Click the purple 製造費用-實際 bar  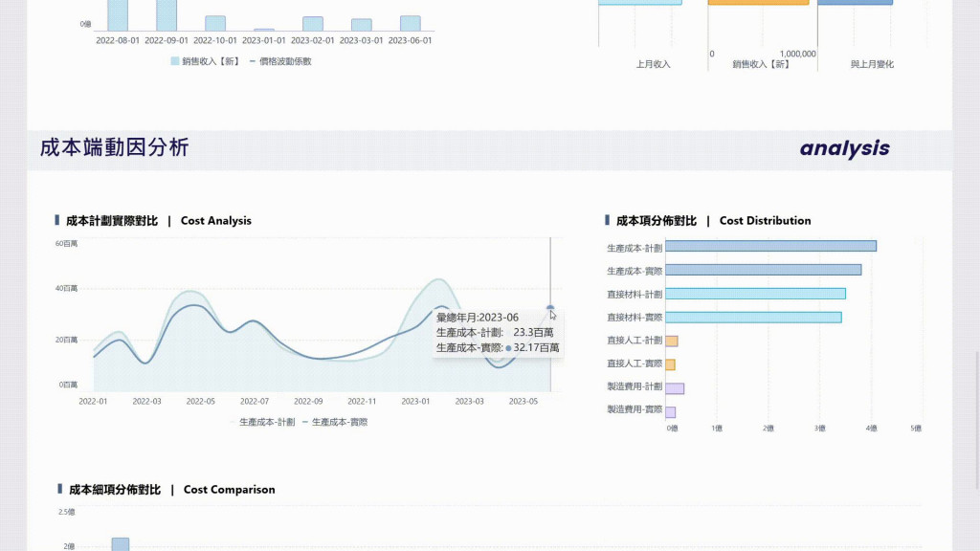671,412
